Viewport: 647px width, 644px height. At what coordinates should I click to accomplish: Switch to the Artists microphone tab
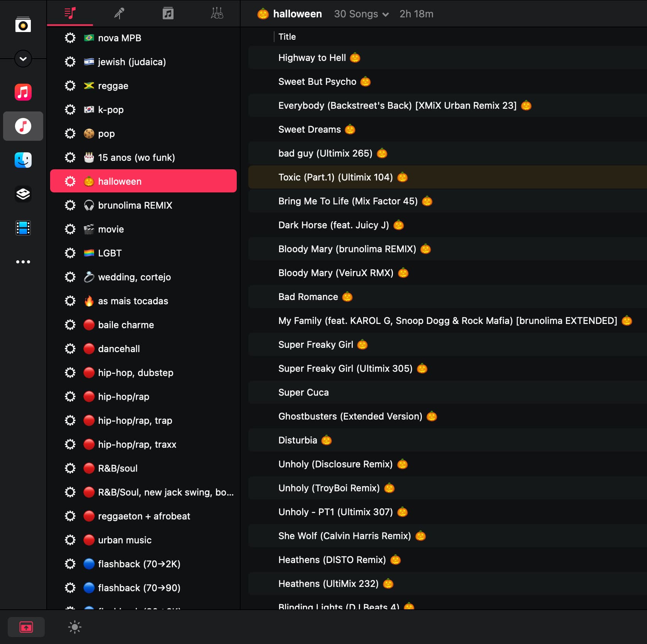tap(119, 13)
